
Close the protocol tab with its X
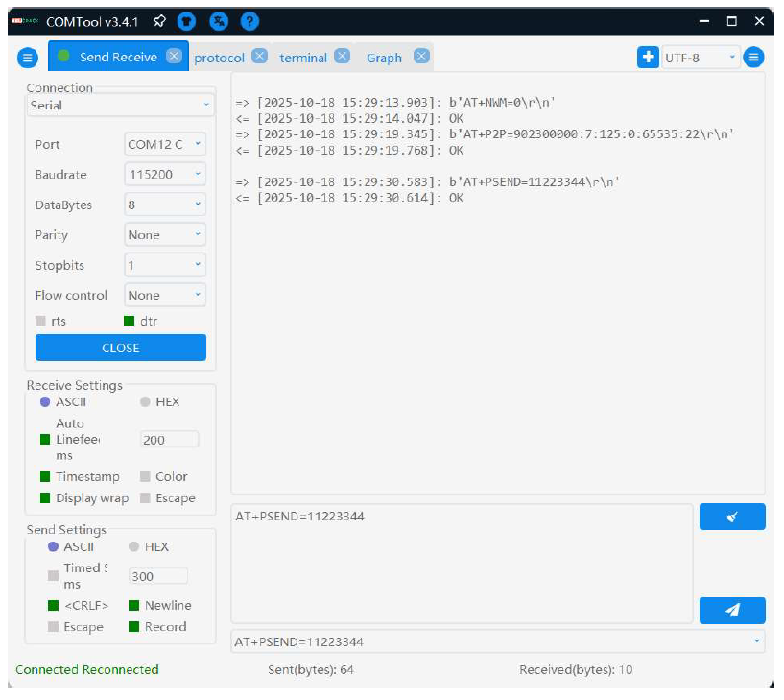[259, 57]
